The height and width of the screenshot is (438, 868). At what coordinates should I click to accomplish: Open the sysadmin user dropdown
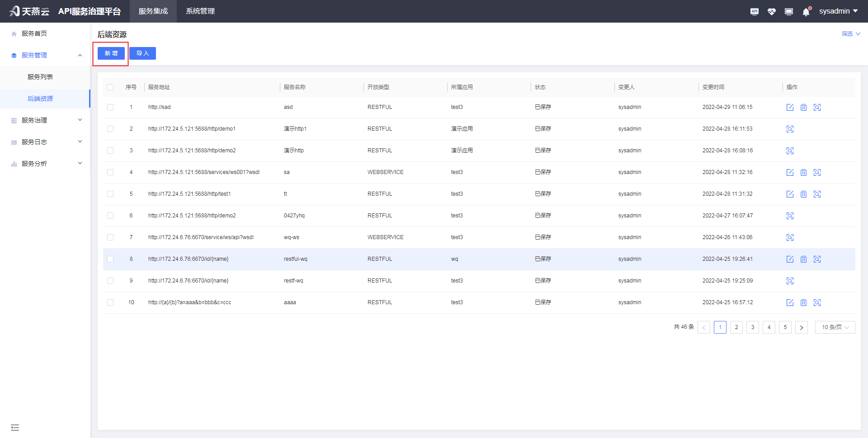point(838,11)
